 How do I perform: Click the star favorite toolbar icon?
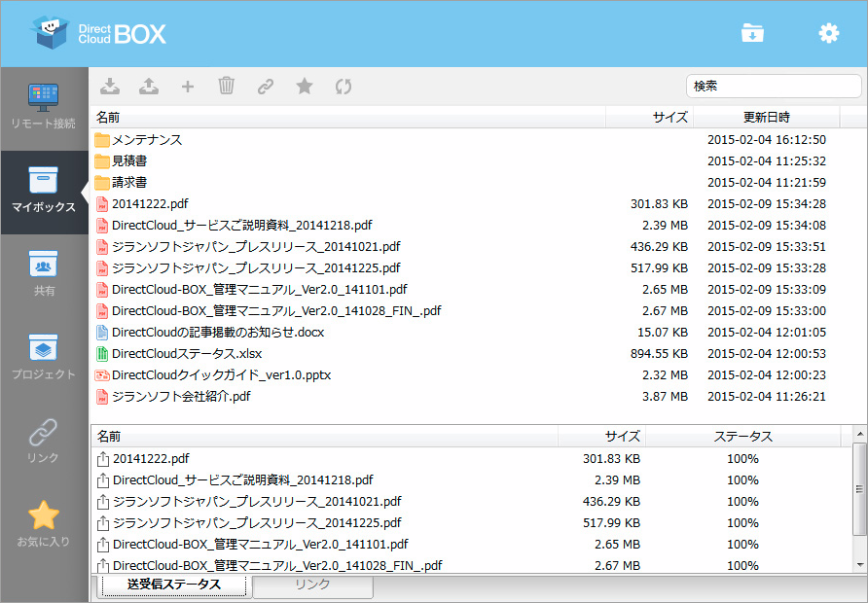pos(304,87)
